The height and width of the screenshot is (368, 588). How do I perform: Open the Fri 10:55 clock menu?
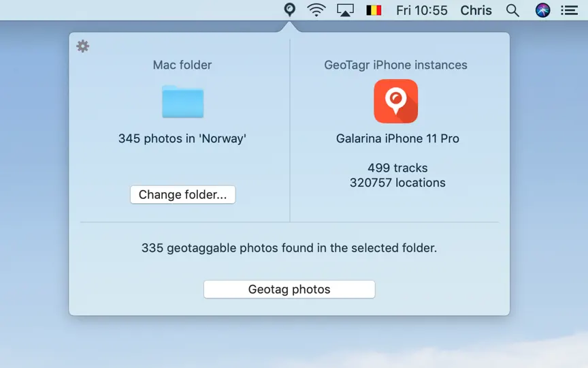coord(421,10)
